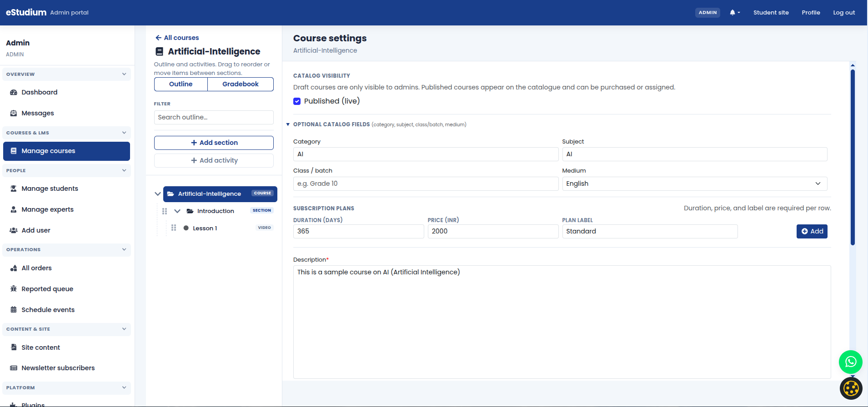The height and width of the screenshot is (407, 868).
Task: Switch to the Gradebook tab
Action: [241, 84]
